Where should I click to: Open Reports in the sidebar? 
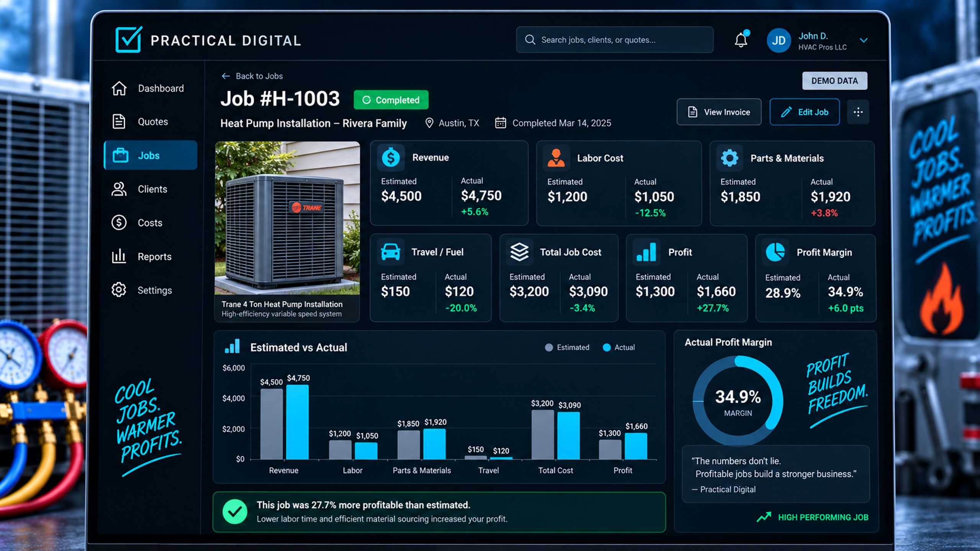[150, 256]
